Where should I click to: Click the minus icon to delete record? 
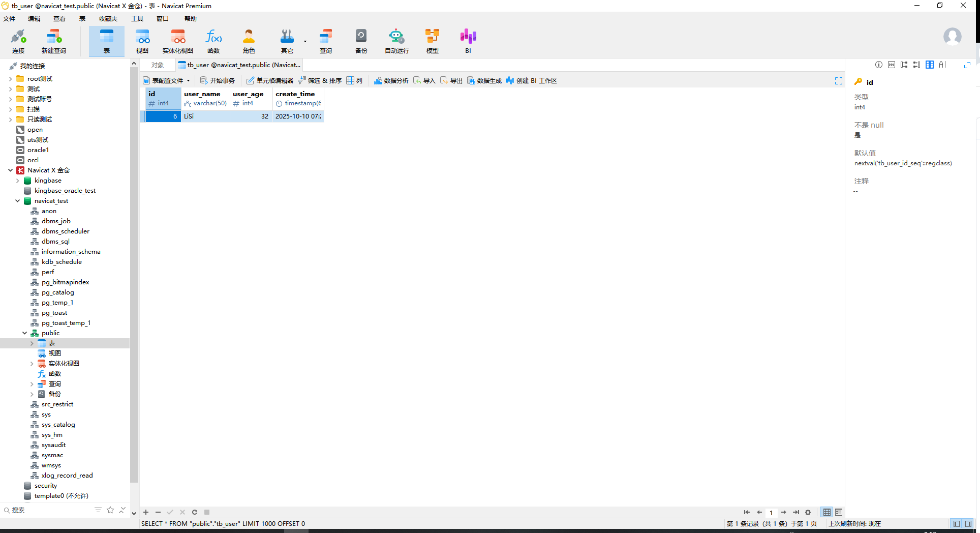(x=158, y=512)
